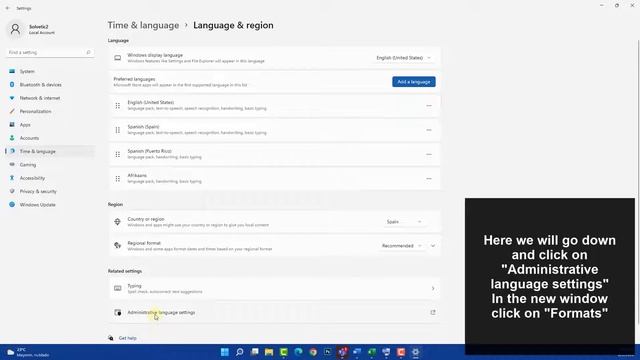Open Regional format Recommended dropdown
Viewport: 640px width, 360px height.
(x=402, y=246)
